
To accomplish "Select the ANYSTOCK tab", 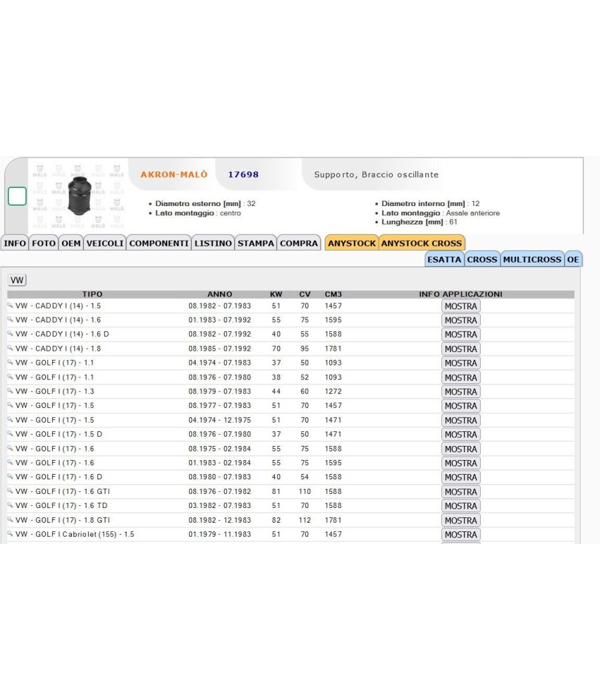I will click(352, 243).
